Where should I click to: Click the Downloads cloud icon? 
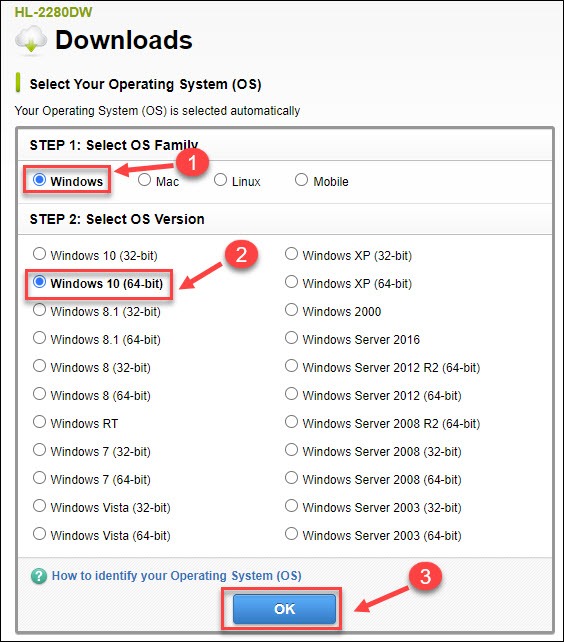point(31,40)
